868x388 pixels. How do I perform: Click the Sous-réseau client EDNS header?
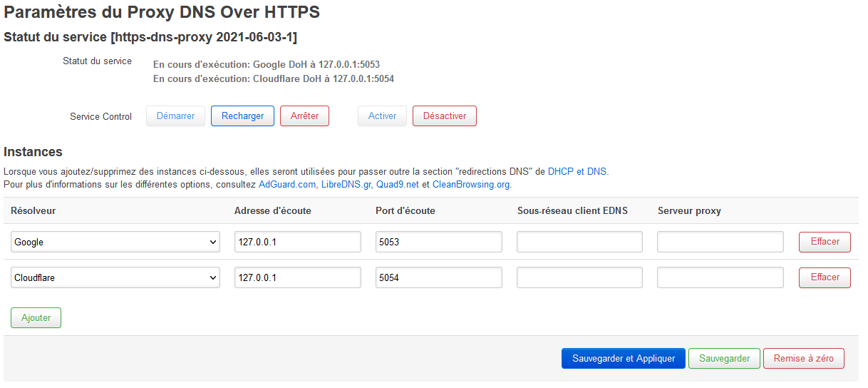[x=572, y=210]
